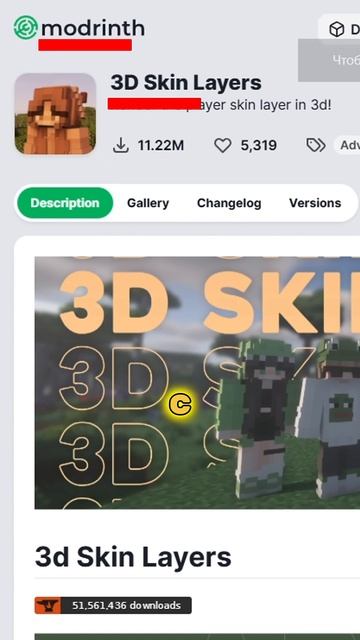This screenshot has height=640, width=360.
Task: Open the modrinth home text link
Action: click(x=93, y=28)
